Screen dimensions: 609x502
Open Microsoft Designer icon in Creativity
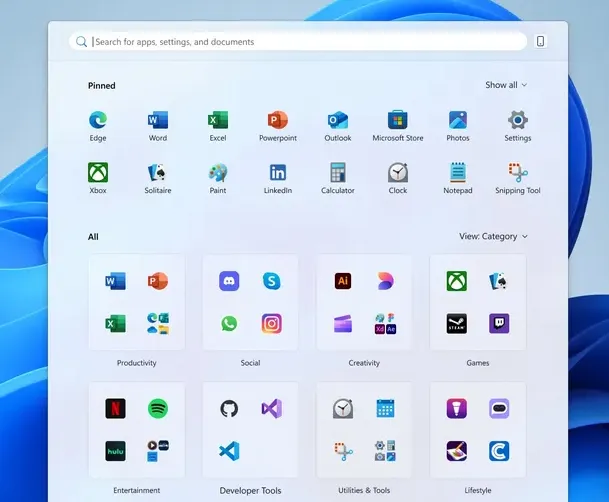385,281
